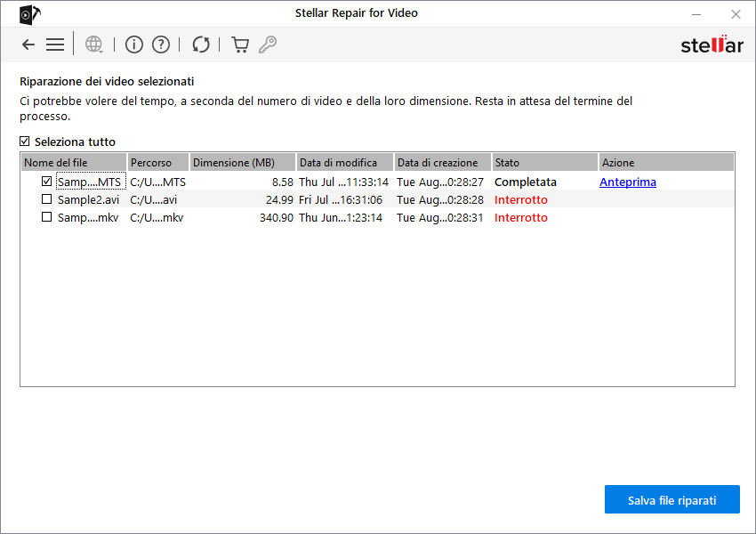Toggle the Seleziona tutto checkbox
Viewport: 756px width, 534px height.
tap(25, 142)
